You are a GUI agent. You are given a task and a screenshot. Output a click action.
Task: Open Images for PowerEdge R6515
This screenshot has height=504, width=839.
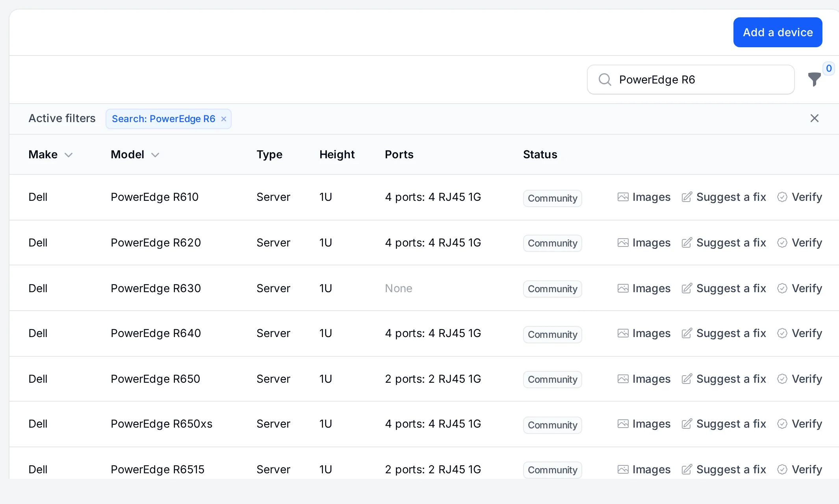[644, 469]
